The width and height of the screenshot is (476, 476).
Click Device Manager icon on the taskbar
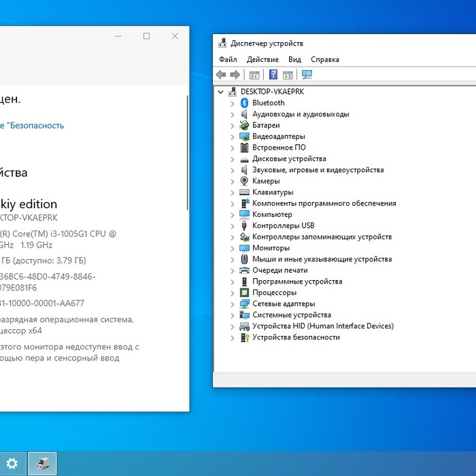[43, 464]
